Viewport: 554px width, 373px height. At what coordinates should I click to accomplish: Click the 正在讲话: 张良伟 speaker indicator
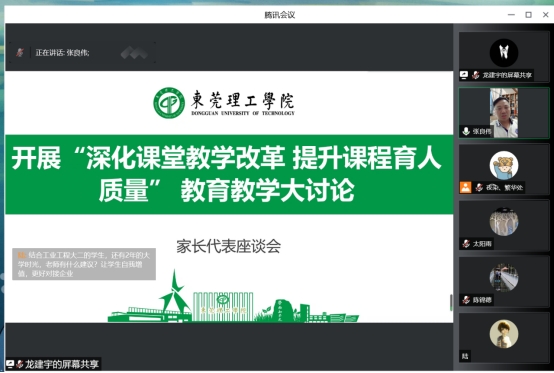point(62,53)
